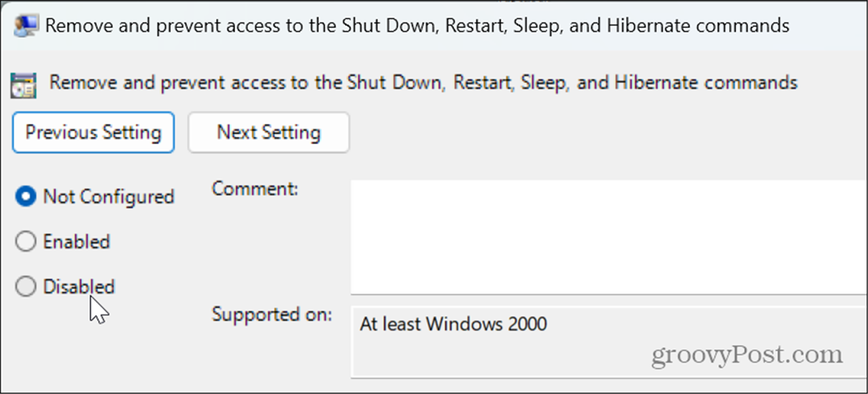The height and width of the screenshot is (394, 868).
Task: Click the policy setting icon beside the heading
Action: 24,84
